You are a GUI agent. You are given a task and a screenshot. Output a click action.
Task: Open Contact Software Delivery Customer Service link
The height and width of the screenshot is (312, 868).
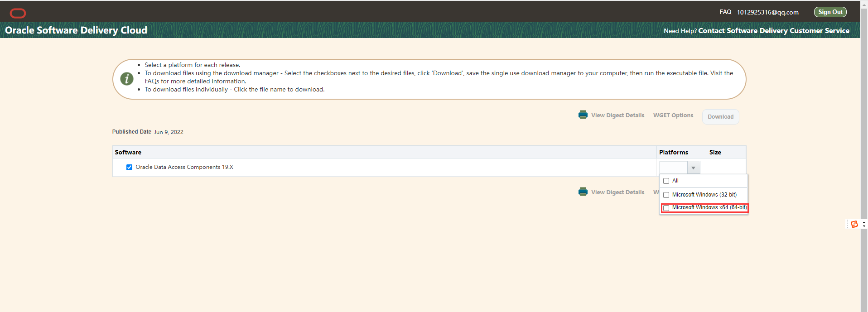click(x=774, y=31)
